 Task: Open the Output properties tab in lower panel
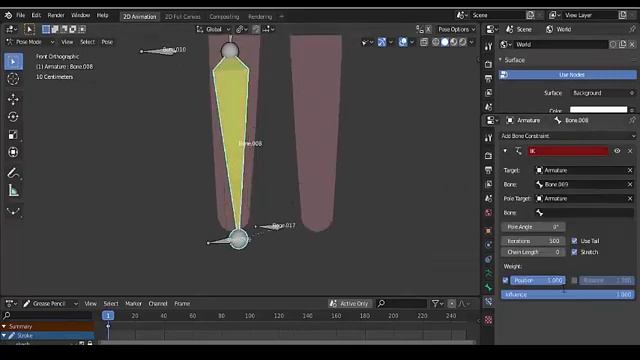point(489,170)
